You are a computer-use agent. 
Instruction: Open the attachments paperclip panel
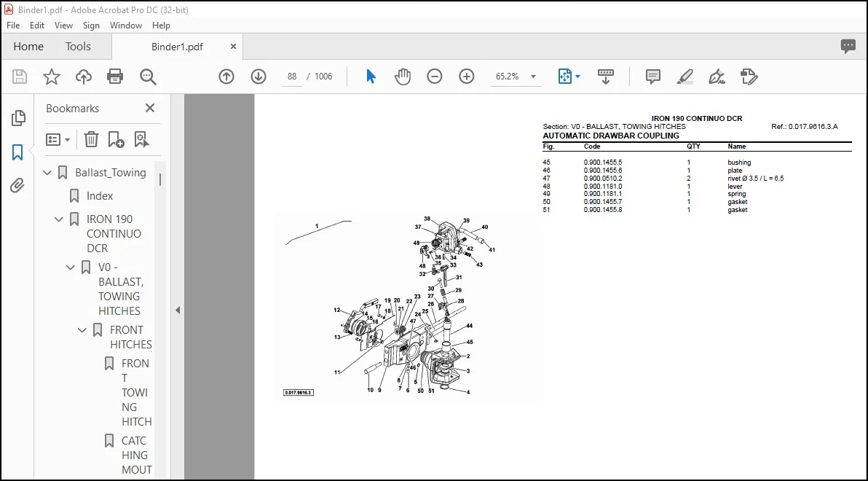pos(17,185)
